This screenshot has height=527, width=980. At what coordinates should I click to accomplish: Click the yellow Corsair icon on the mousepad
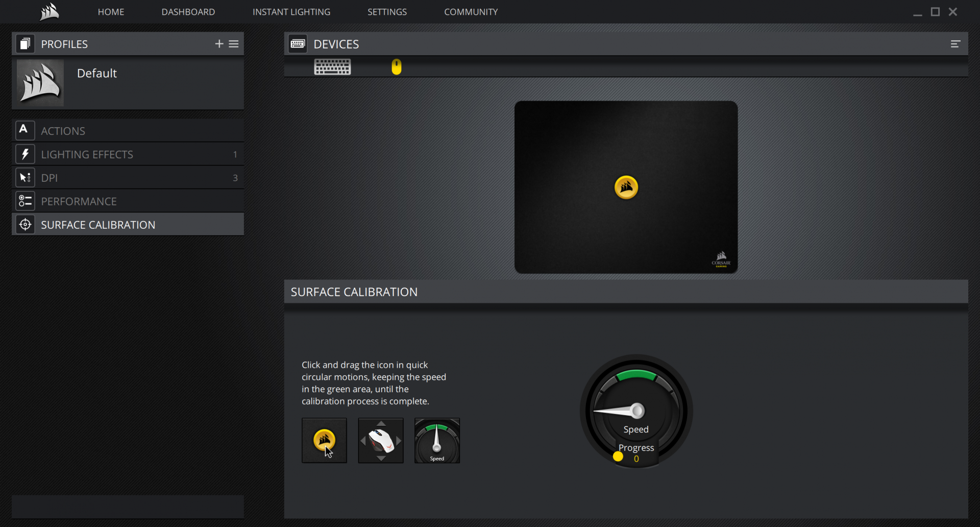coord(626,187)
